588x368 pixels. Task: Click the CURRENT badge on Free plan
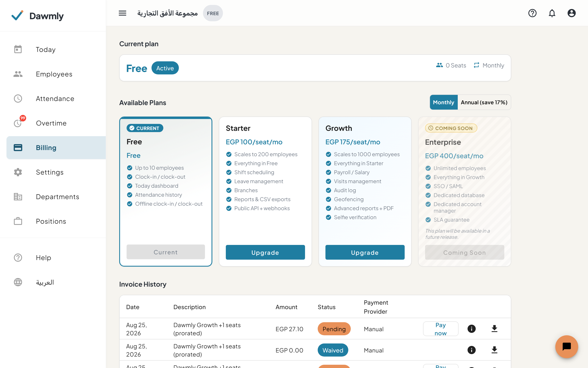[x=145, y=128]
